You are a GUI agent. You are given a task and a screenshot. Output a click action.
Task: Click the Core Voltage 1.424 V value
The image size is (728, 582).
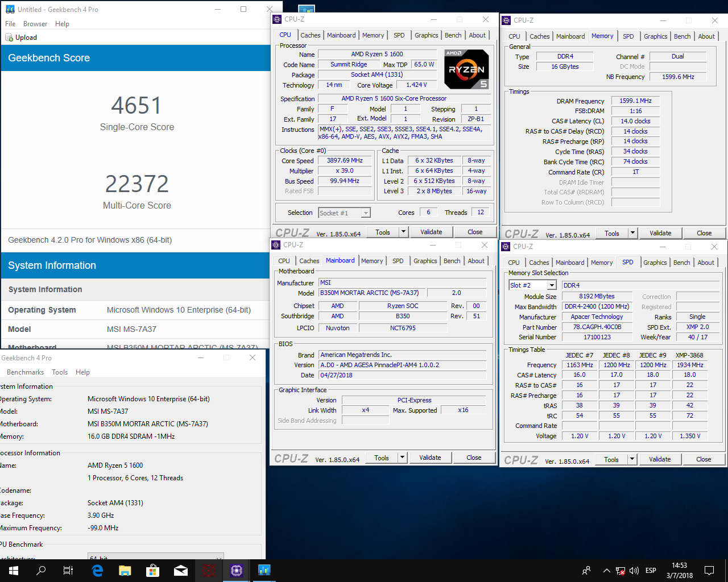[416, 85]
